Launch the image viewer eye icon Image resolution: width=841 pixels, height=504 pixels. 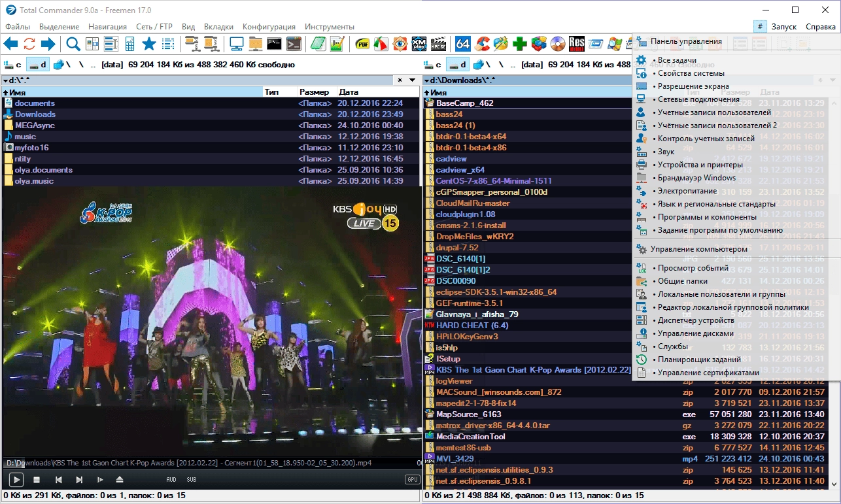pos(400,44)
